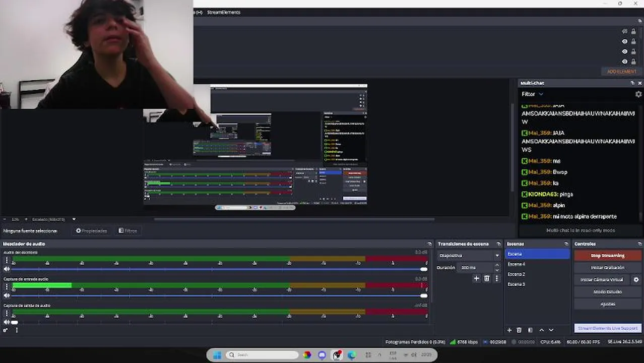The image size is (644, 363).
Task: Decrease transition Duración with the down stepper
Action: tap(497, 270)
